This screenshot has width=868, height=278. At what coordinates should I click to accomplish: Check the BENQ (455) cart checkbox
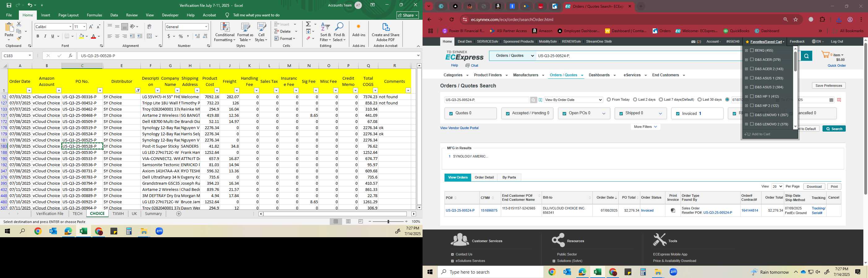coord(752,50)
